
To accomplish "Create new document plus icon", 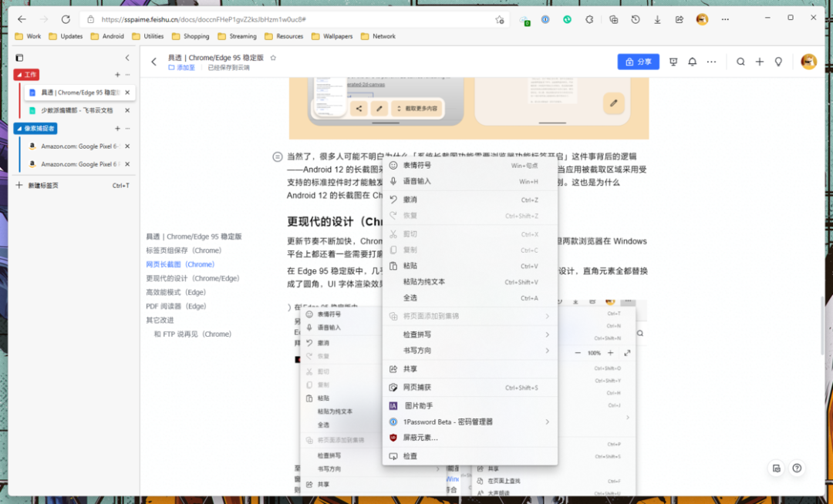I will 760,62.
